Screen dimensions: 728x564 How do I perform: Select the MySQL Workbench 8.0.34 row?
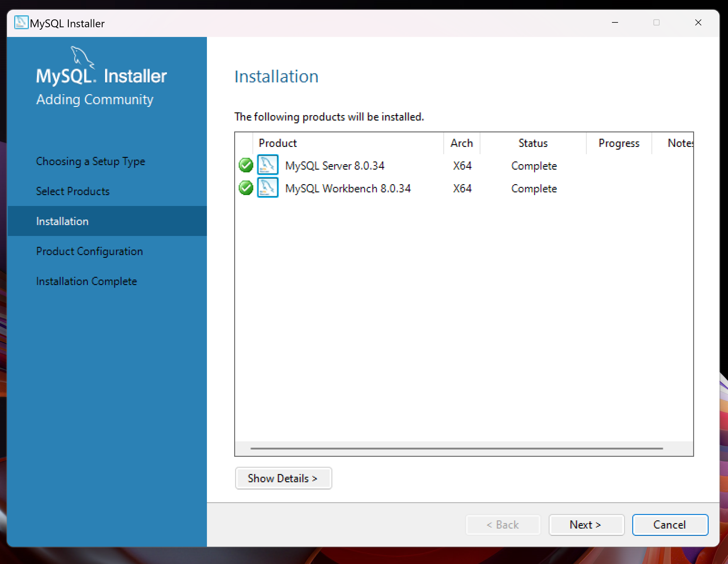(348, 188)
